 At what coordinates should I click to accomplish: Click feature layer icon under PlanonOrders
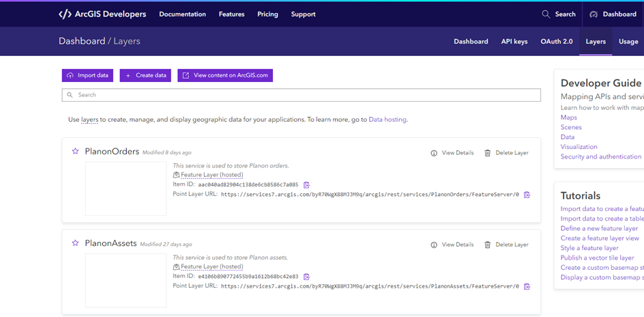(176, 175)
